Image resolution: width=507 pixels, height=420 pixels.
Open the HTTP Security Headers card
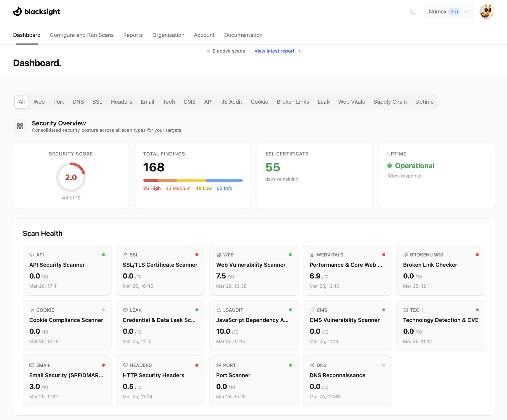pyautogui.click(x=160, y=380)
